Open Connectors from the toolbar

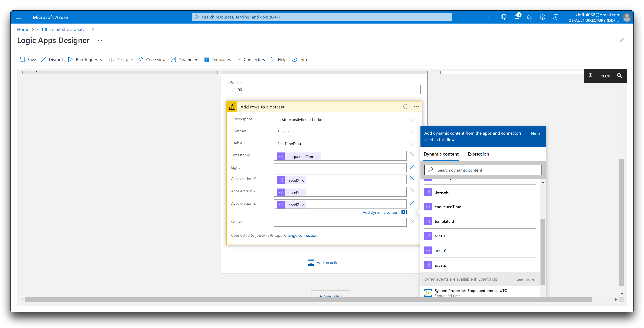click(x=250, y=59)
